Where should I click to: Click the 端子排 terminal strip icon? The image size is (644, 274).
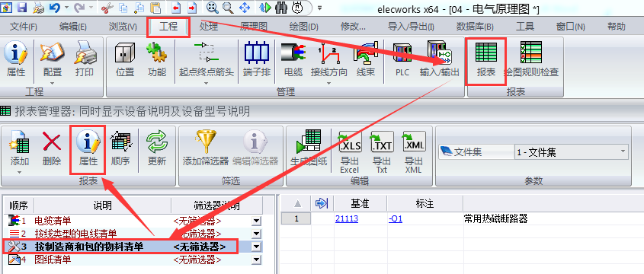(x=257, y=60)
